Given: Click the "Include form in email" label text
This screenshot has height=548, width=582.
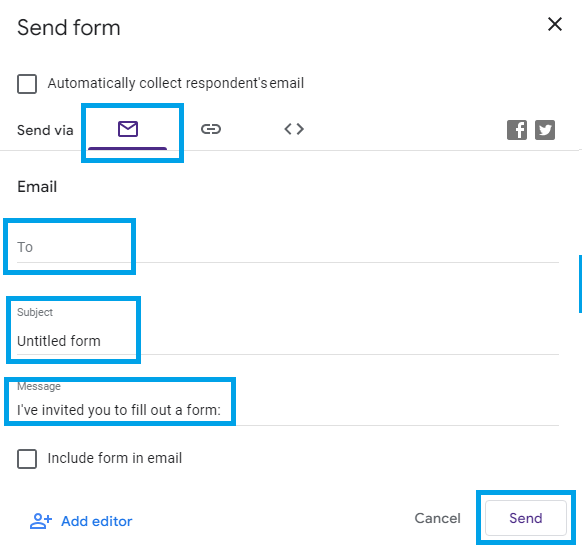Looking at the screenshot, I should pyautogui.click(x=115, y=458).
